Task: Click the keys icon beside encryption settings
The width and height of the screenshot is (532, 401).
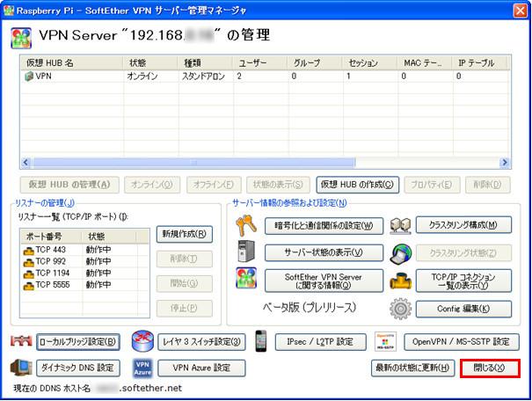Action: pyautogui.click(x=246, y=226)
